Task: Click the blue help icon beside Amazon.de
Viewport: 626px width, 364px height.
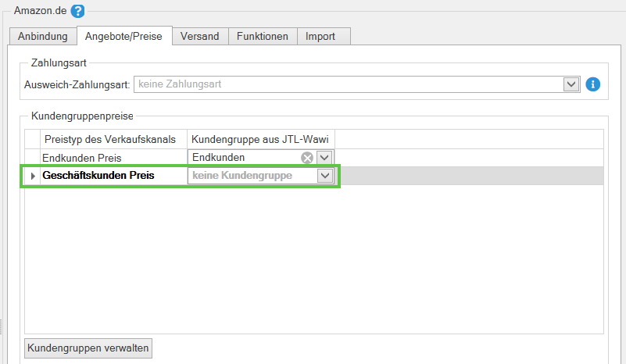Action: tap(77, 11)
